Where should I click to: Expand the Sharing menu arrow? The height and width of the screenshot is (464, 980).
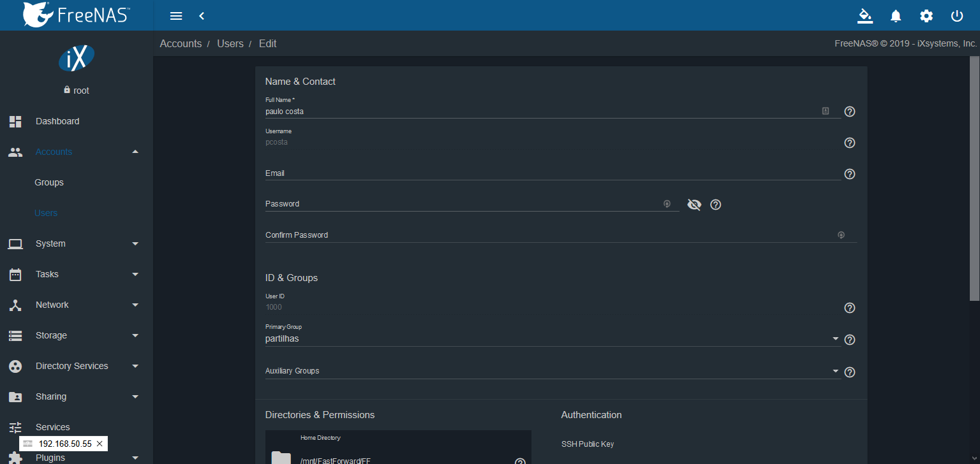pyautogui.click(x=135, y=396)
